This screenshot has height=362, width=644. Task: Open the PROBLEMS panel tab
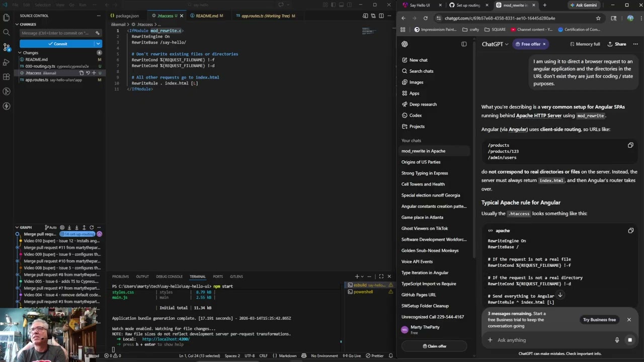point(120,277)
